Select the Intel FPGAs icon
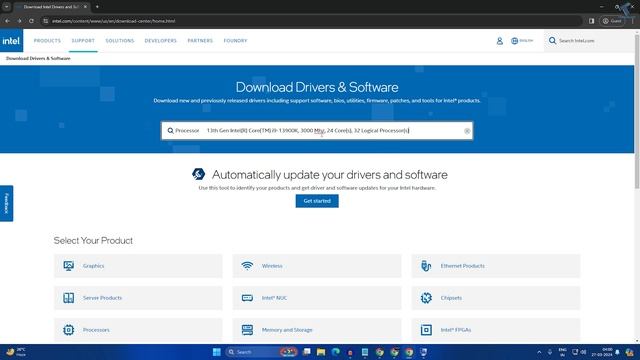 tap(426, 330)
